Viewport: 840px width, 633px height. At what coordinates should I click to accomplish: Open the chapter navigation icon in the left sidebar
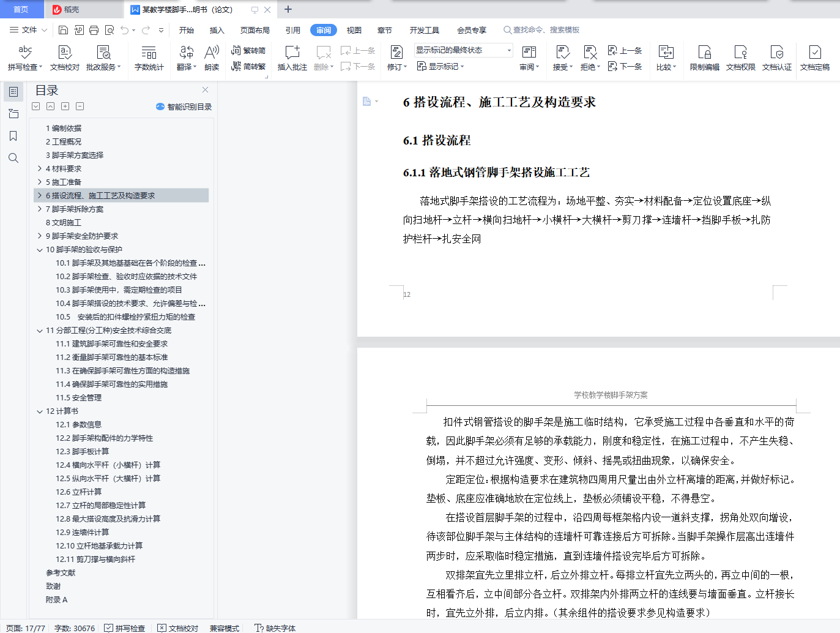tap(13, 114)
